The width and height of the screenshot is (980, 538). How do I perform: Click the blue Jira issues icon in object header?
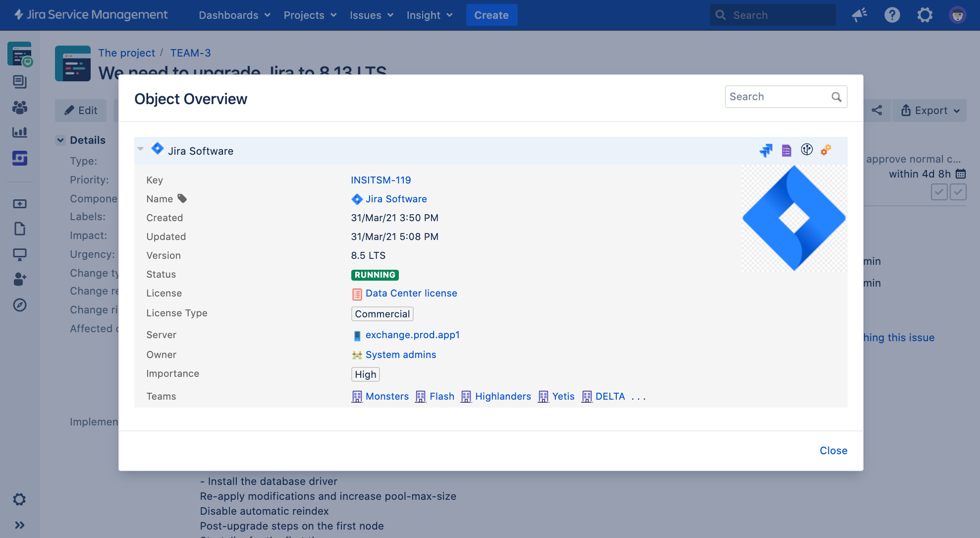click(x=766, y=150)
